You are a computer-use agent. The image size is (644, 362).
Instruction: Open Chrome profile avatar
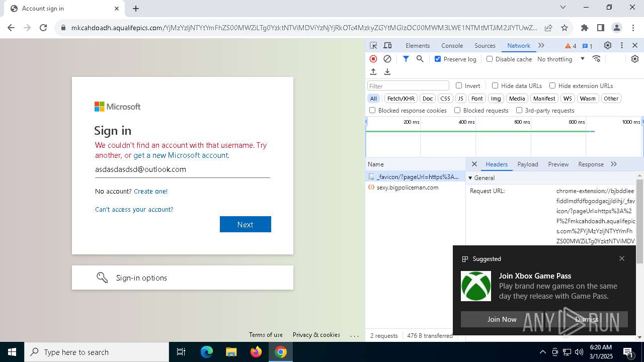tap(617, 28)
